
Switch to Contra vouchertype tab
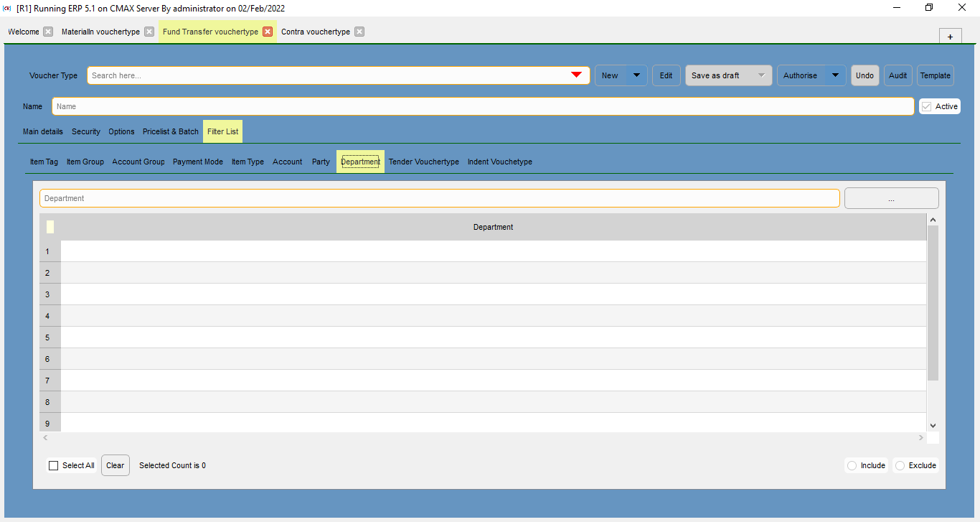tap(316, 32)
